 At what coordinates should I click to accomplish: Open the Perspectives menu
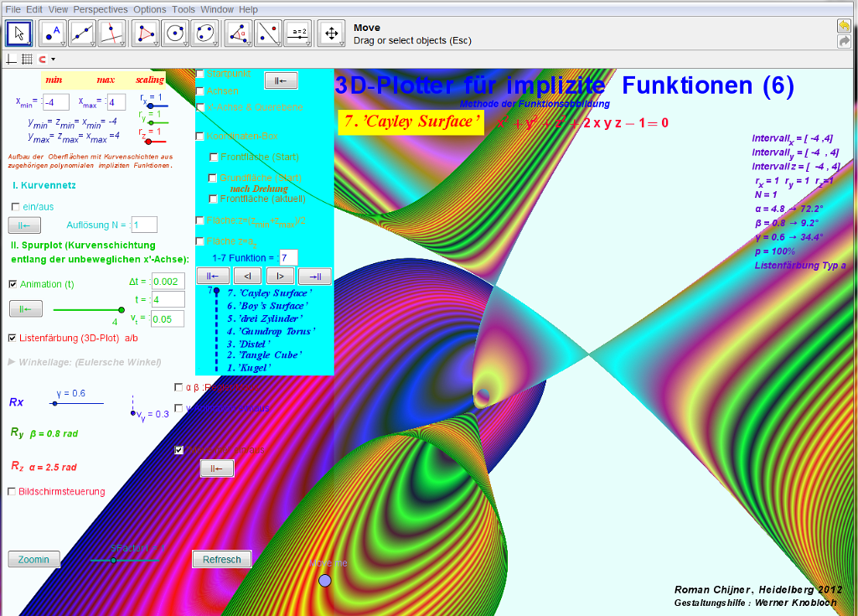tap(101, 9)
